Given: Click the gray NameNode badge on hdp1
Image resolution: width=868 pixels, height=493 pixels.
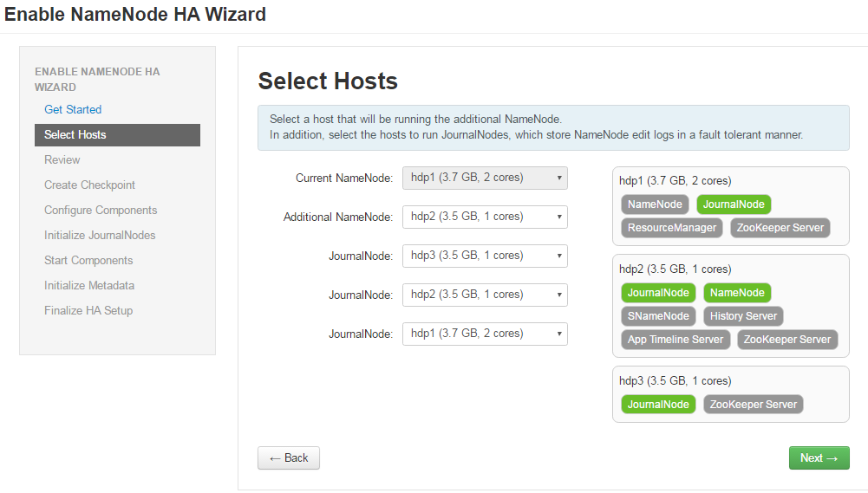Looking at the screenshot, I should tap(655, 204).
